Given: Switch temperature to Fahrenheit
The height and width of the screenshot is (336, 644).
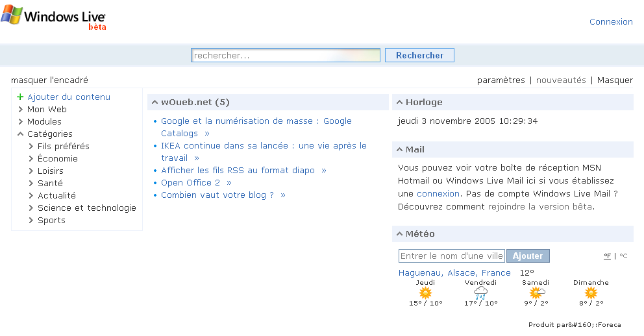Looking at the screenshot, I should coord(607,256).
